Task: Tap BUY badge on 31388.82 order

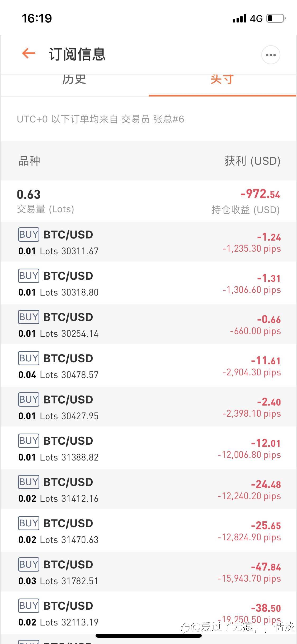Action: pos(29,441)
